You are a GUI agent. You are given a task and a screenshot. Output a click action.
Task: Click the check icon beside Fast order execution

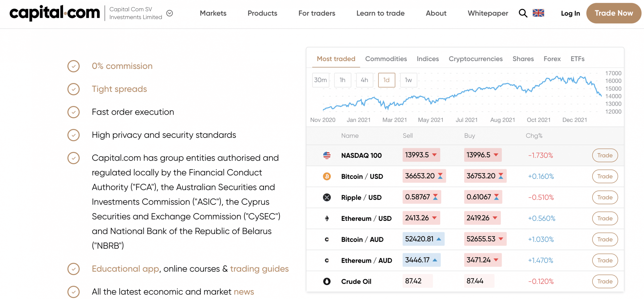coord(73,112)
